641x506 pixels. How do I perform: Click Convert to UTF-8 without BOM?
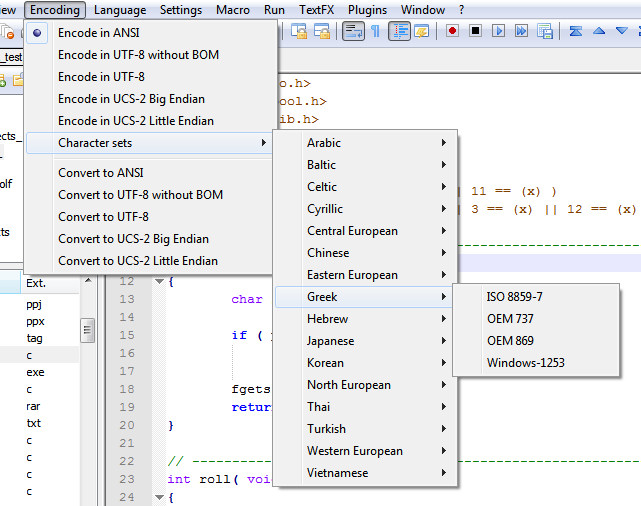[x=150, y=195]
